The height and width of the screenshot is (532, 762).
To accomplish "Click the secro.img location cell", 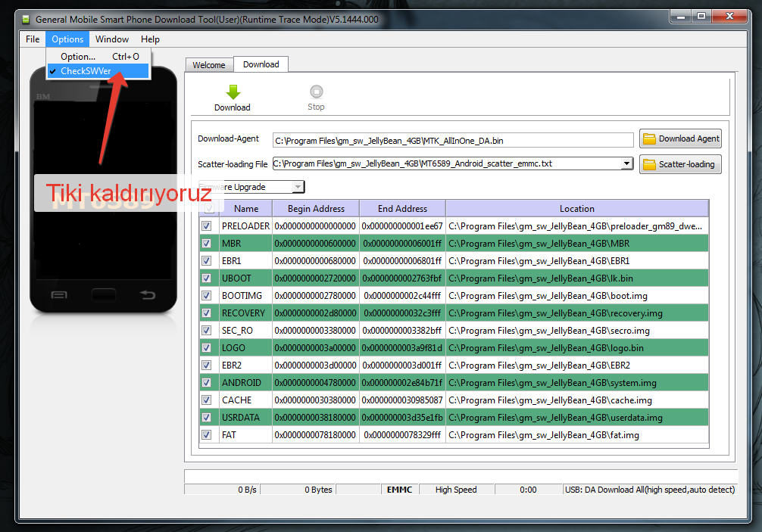I will coord(577,331).
